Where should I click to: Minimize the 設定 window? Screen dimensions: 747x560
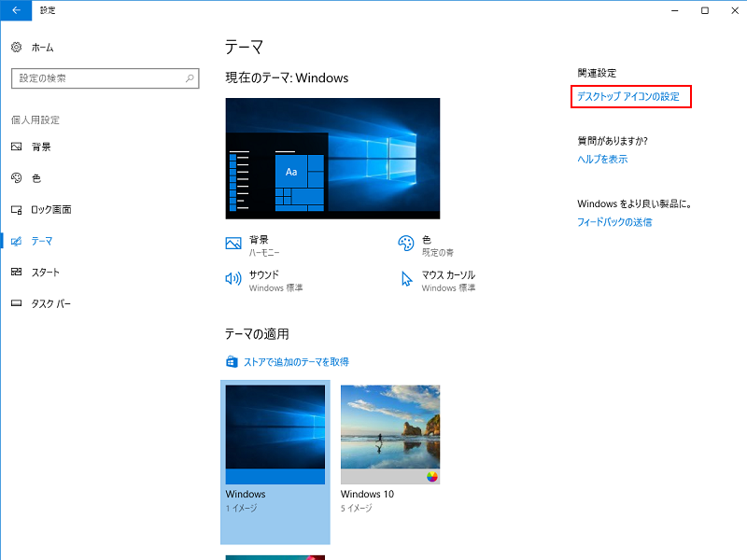click(674, 10)
